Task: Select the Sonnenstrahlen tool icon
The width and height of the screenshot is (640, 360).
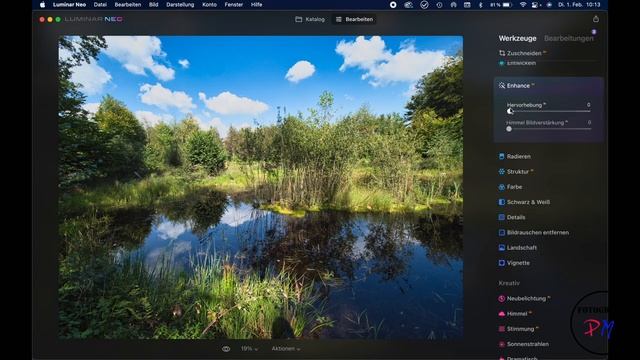Action: pos(502,344)
